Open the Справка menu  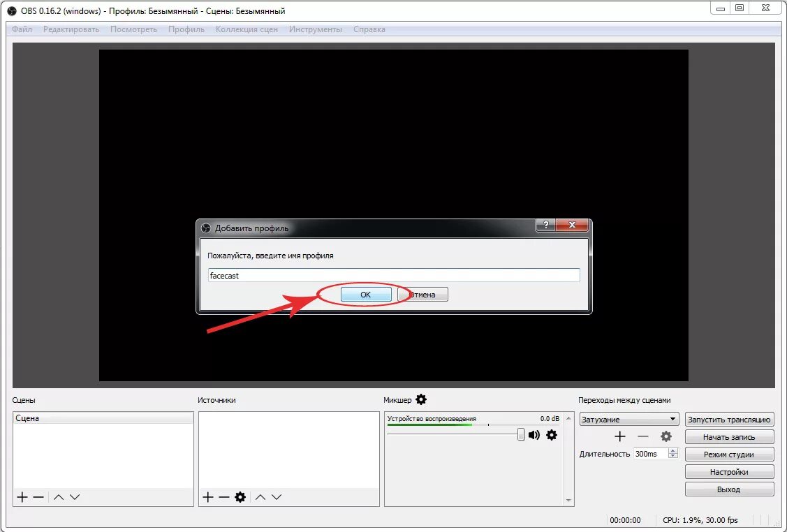(369, 29)
